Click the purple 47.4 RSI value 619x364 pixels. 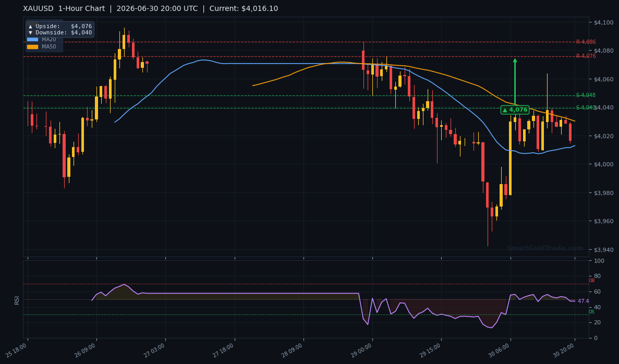(583, 301)
